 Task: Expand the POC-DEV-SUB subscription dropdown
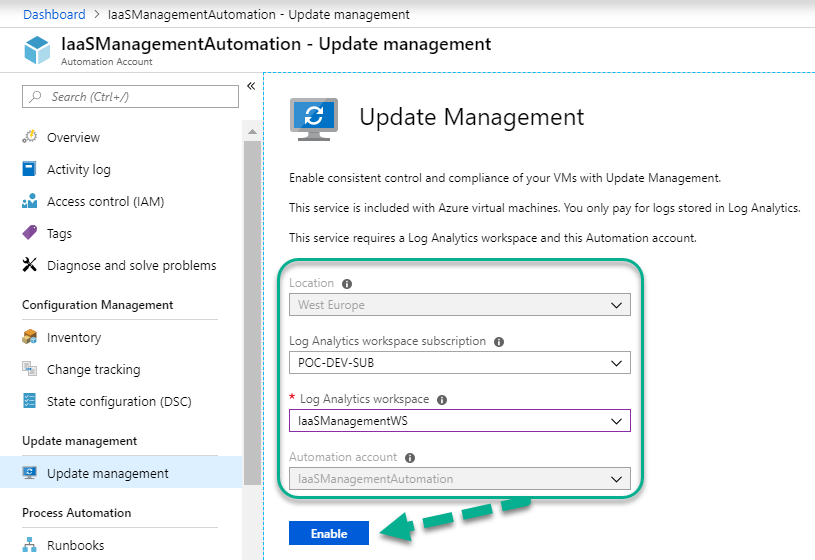coord(459,363)
